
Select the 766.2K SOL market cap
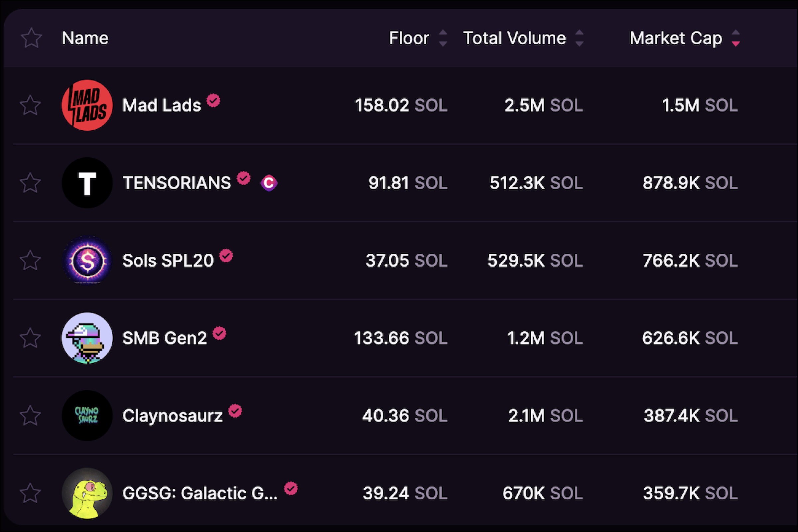(691, 261)
